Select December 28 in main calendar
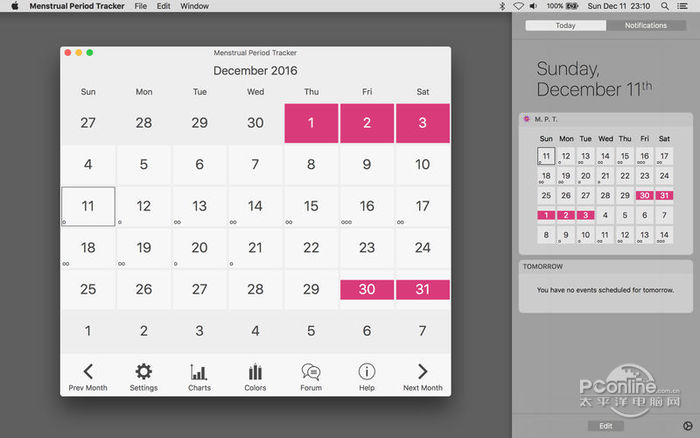 255,289
